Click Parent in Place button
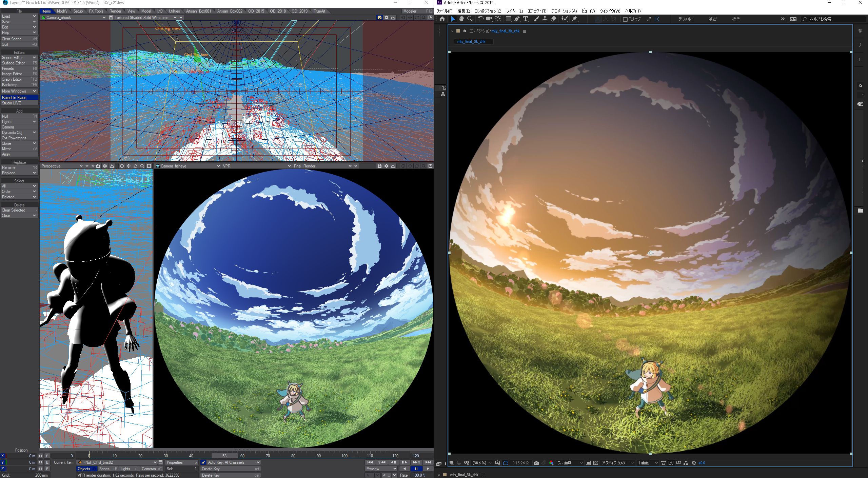Image resolution: width=868 pixels, height=478 pixels. click(x=19, y=98)
